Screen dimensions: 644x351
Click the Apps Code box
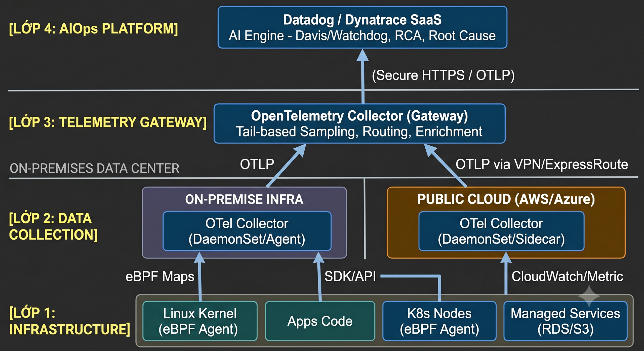tap(320, 321)
